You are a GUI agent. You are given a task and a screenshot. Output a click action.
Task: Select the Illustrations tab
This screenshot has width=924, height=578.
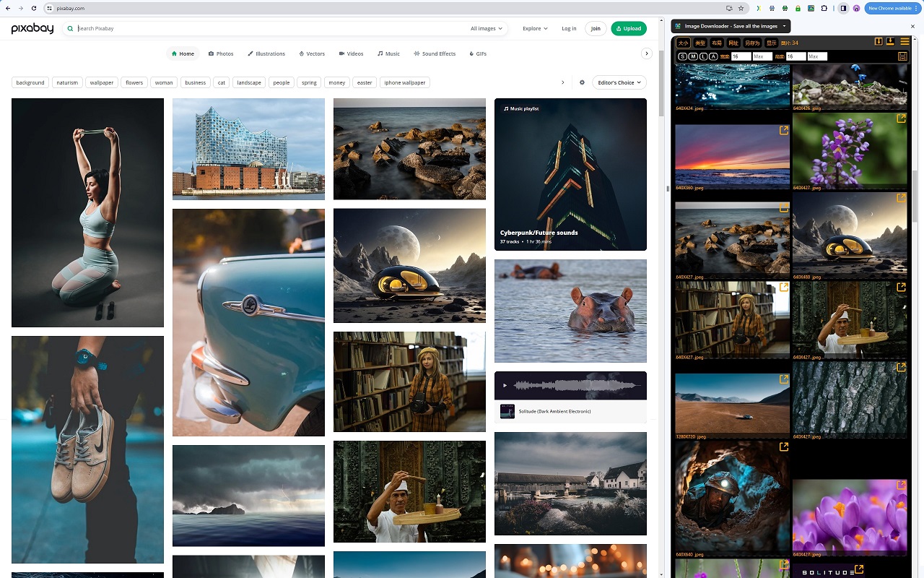266,53
